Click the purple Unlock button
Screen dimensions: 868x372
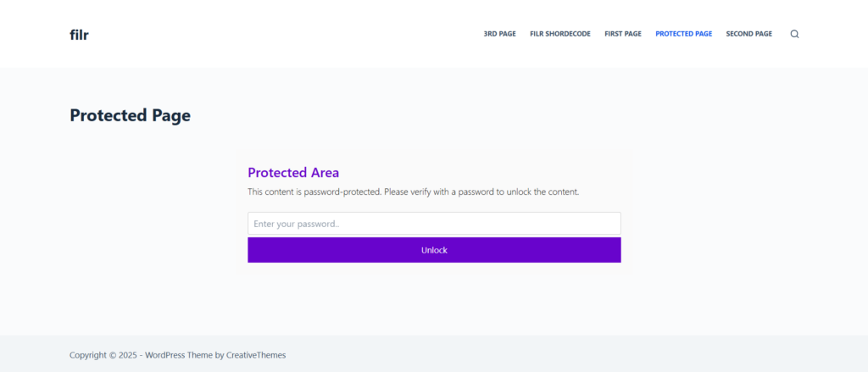click(x=434, y=250)
